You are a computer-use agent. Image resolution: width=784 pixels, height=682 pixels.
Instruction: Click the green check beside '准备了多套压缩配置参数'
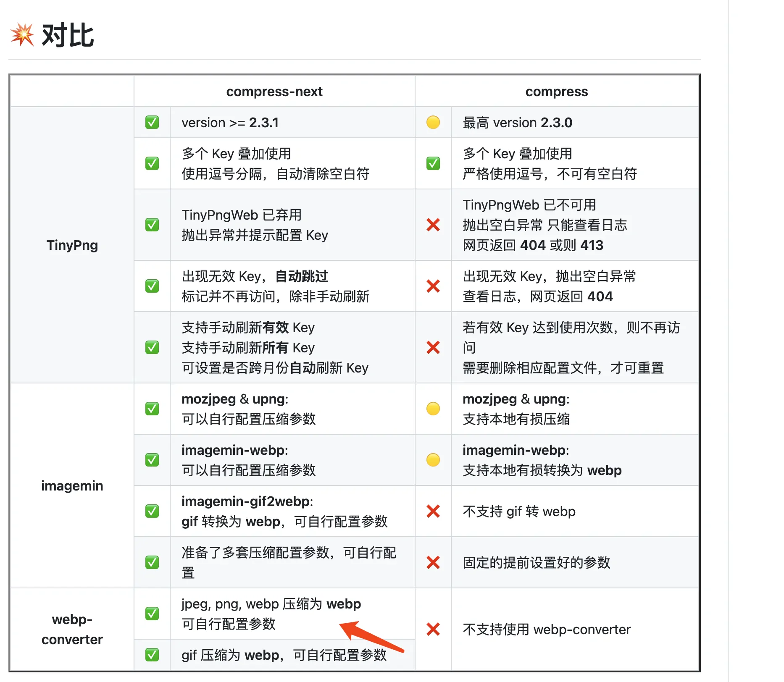tap(152, 562)
